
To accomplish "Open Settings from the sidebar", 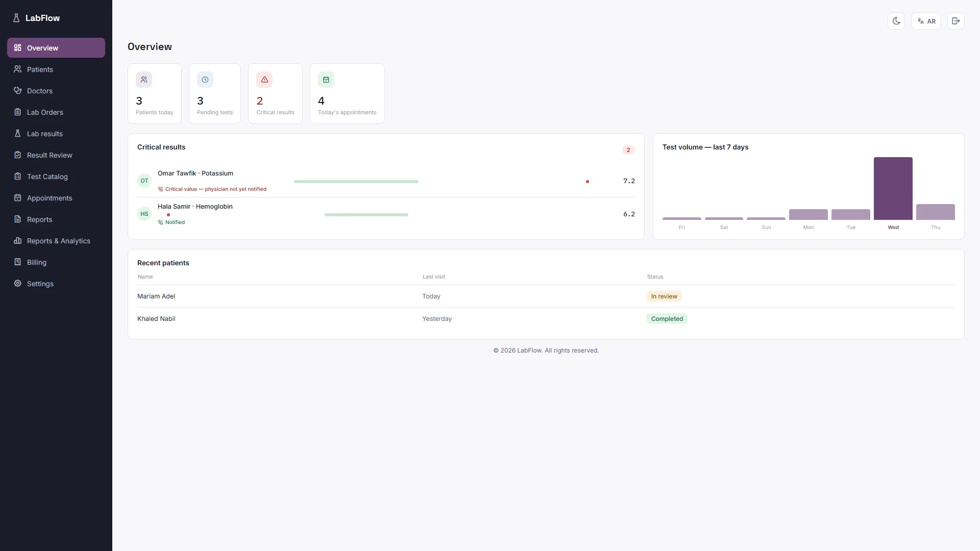I will tap(56, 283).
